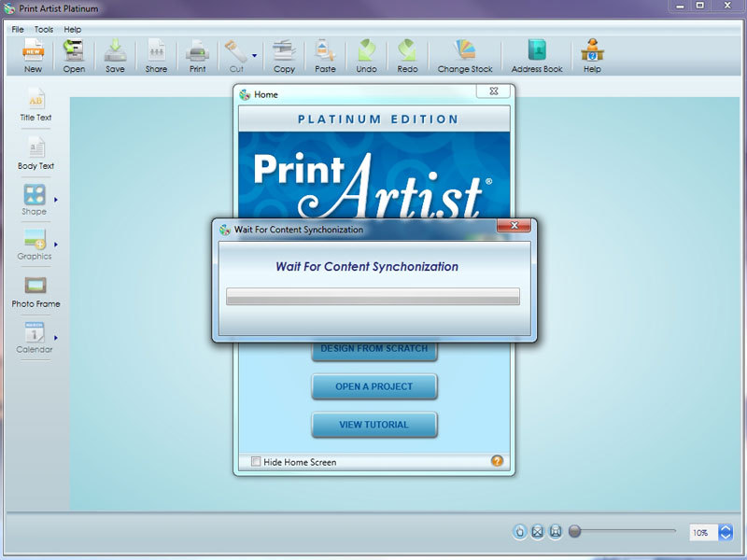Click the Photo Frame tool
Screen dimensions: 747x560
tap(35, 289)
